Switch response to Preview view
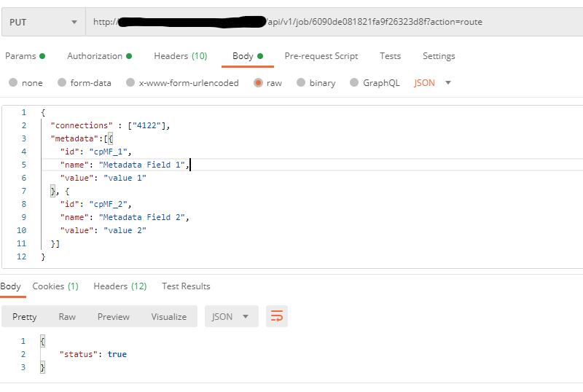583x392 pixels. pos(113,316)
